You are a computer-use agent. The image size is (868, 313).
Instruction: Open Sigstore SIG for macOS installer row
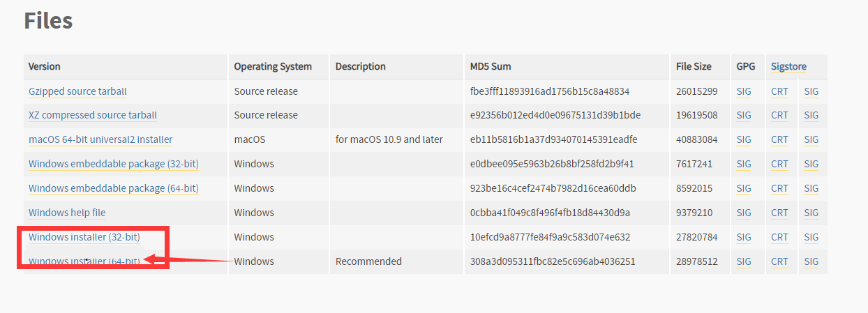pos(811,139)
